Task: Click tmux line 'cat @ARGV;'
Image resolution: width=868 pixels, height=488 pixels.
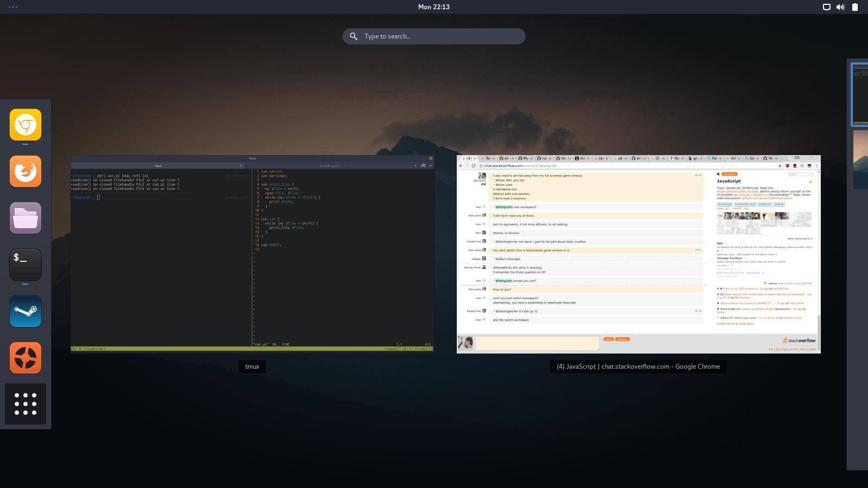Action: coord(271,245)
